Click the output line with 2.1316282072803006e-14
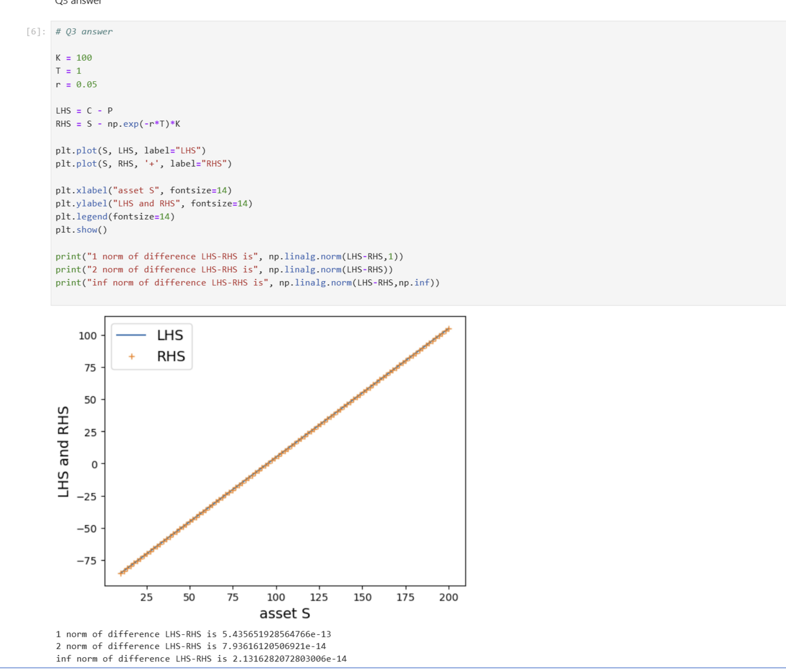 (x=201, y=658)
